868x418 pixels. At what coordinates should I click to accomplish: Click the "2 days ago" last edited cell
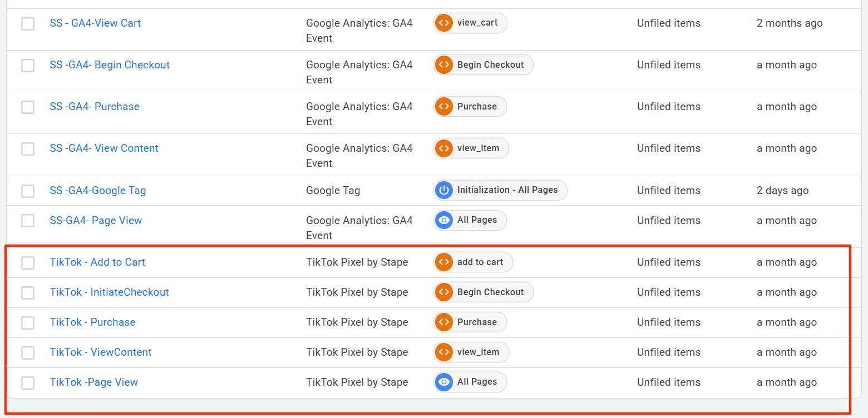click(782, 191)
